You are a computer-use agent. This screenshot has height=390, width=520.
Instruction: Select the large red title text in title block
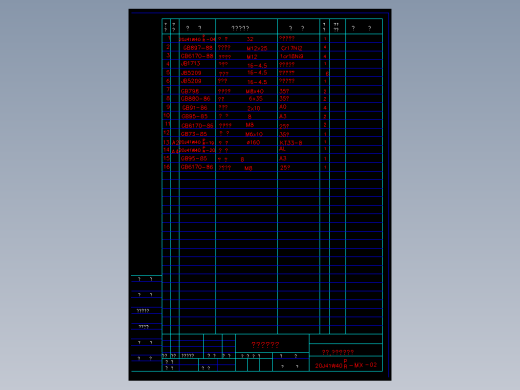265,345
